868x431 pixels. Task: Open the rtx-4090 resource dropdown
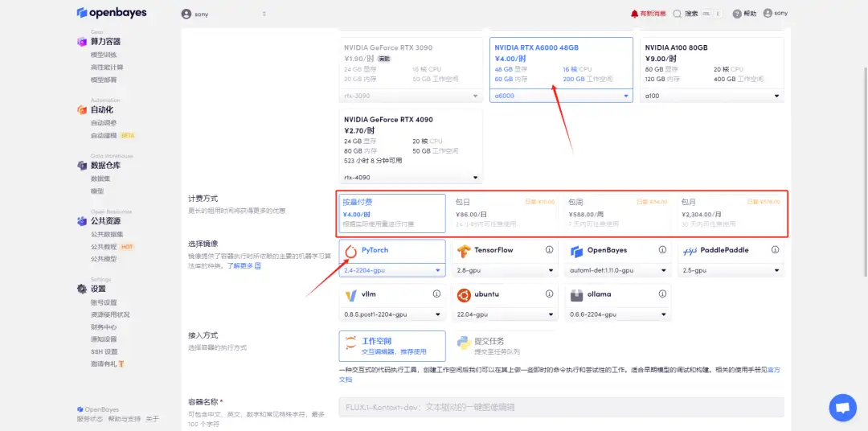pyautogui.click(x=411, y=177)
